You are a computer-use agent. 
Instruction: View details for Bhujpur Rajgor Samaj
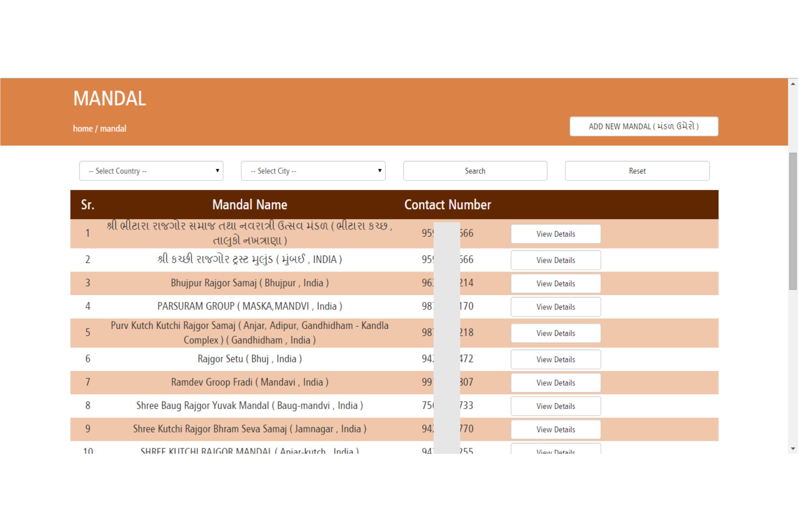(556, 283)
